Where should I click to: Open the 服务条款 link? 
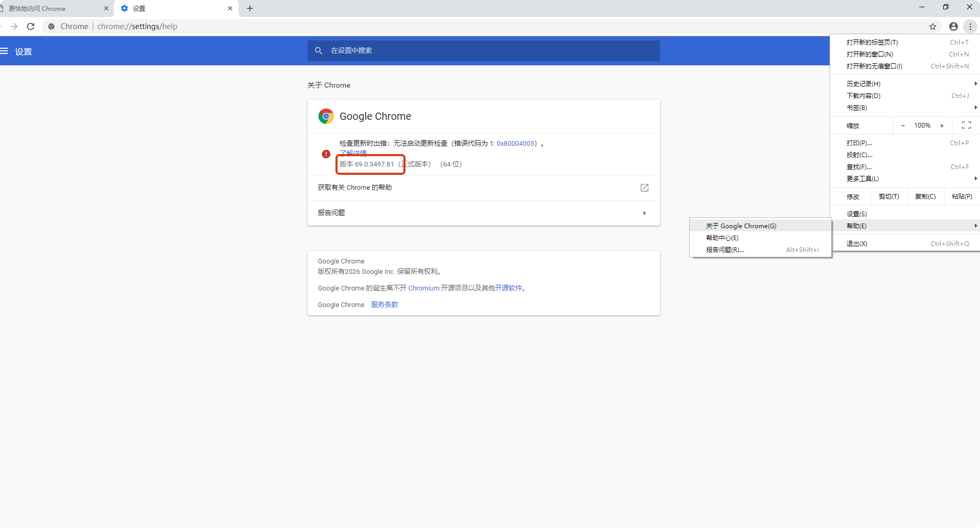[385, 305]
